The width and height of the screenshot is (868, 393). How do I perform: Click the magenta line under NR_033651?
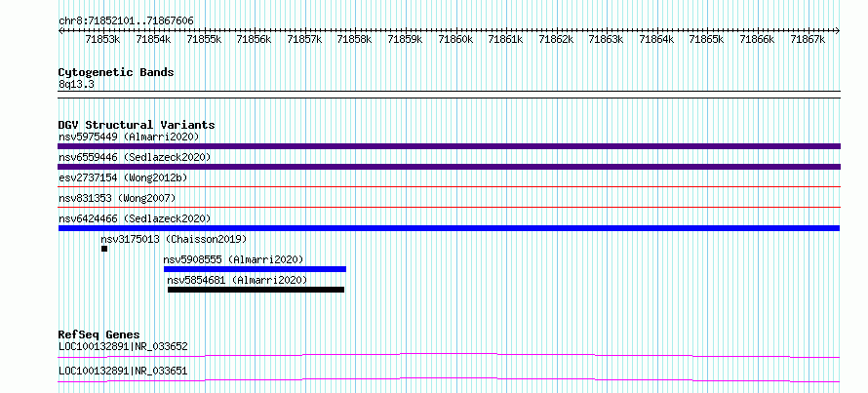[449, 379]
